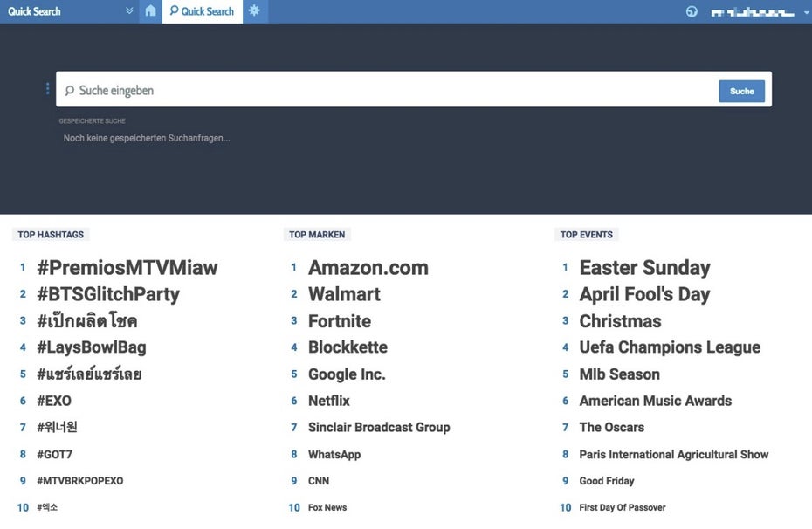812x529 pixels.
Task: Select brand Blockkette
Action: [348, 347]
